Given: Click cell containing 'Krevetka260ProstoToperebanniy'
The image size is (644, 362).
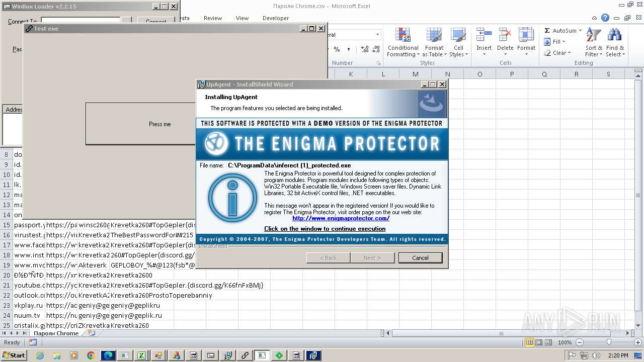Looking at the screenshot, I should [161, 295].
